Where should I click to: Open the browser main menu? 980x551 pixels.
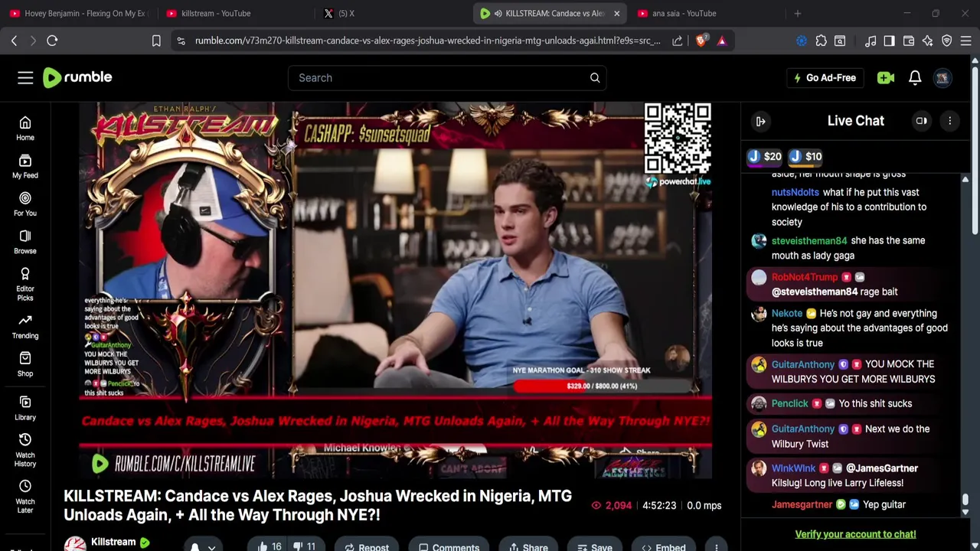[966, 41]
